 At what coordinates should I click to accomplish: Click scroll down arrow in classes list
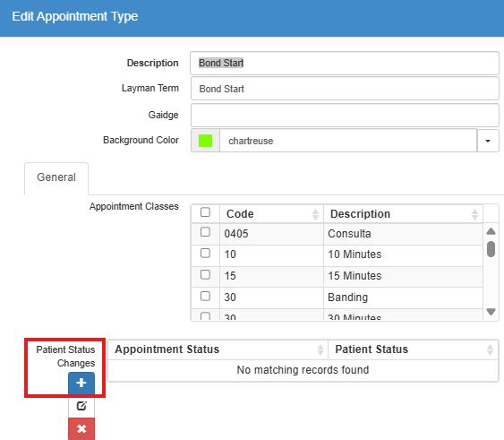[491, 312]
